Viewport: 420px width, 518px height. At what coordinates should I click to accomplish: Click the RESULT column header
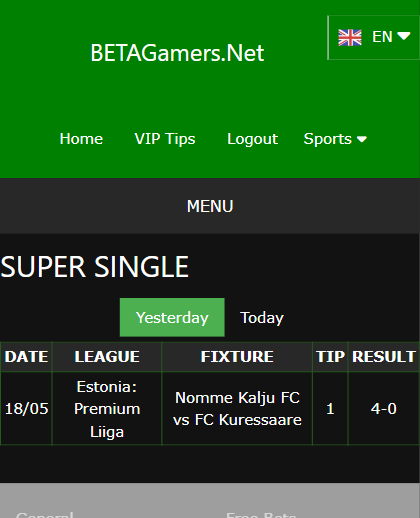click(x=384, y=357)
